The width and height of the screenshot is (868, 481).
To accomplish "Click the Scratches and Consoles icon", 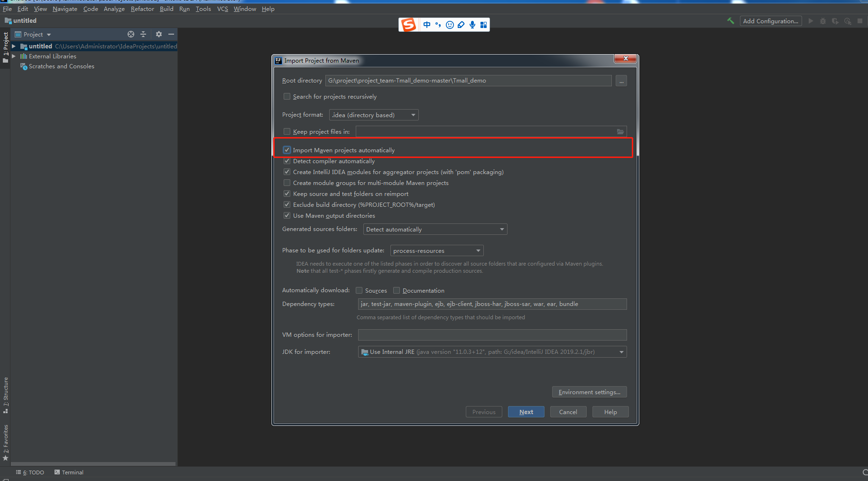I will click(x=23, y=66).
